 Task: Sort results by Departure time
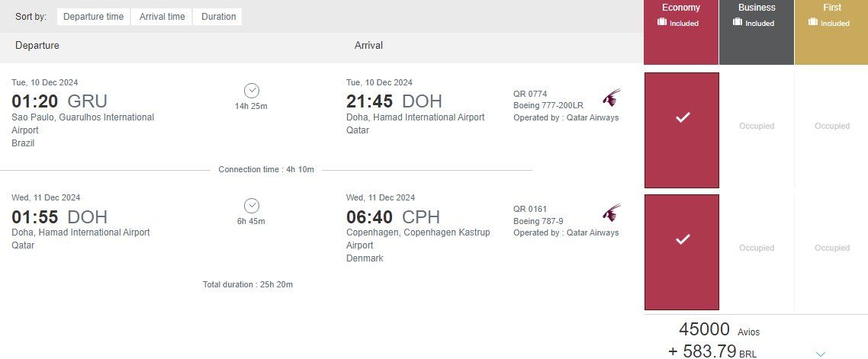(93, 17)
